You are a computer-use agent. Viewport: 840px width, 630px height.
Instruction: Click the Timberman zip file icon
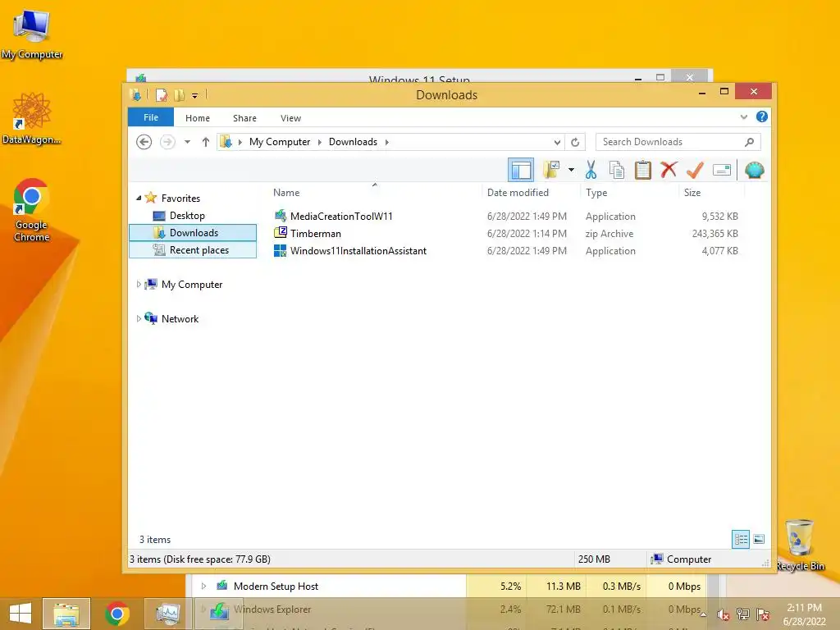pyautogui.click(x=281, y=233)
